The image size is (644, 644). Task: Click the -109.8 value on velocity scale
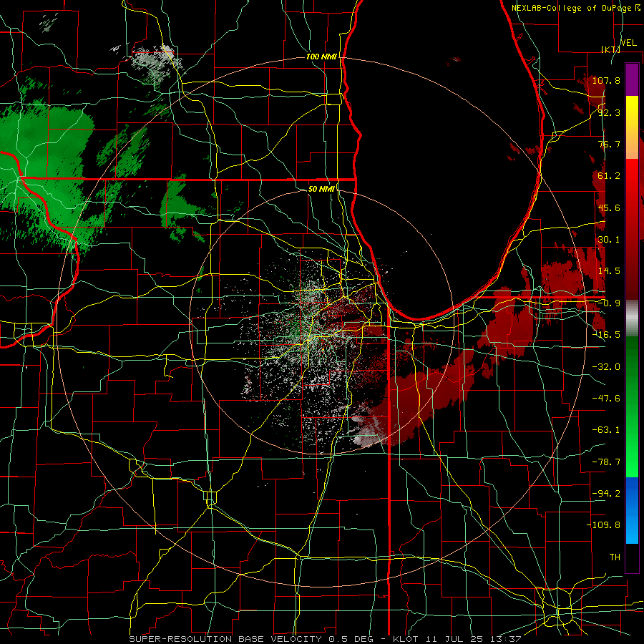603,525
